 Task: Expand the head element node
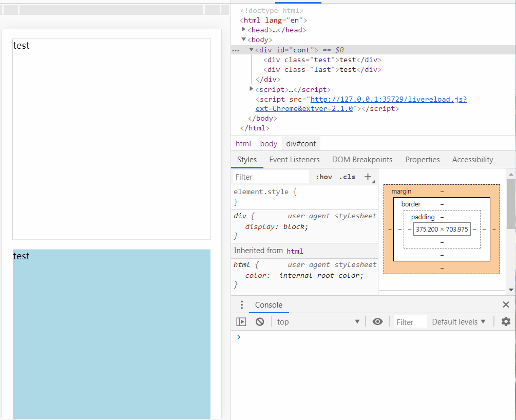243,29
